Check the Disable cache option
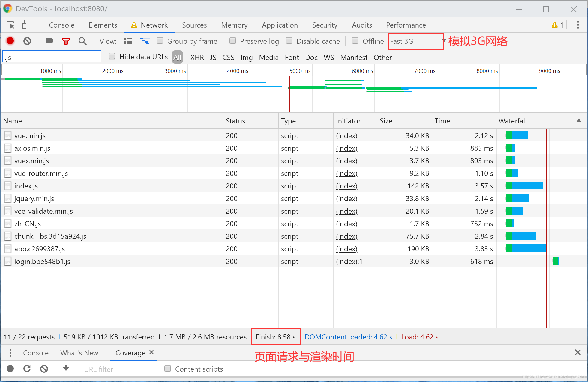588x382 pixels. point(289,41)
